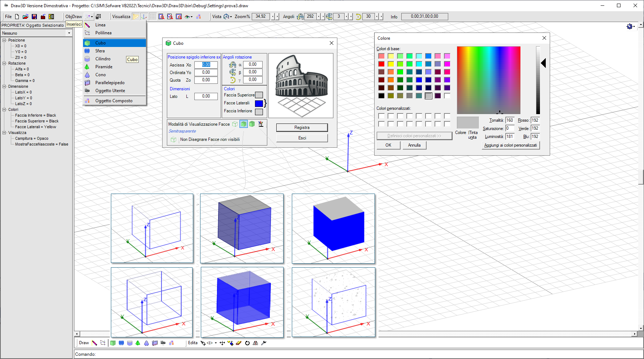Screen dimensions: 644x359
Task: Click the settings gear icon at the canvas top right
Action: tap(630, 26)
